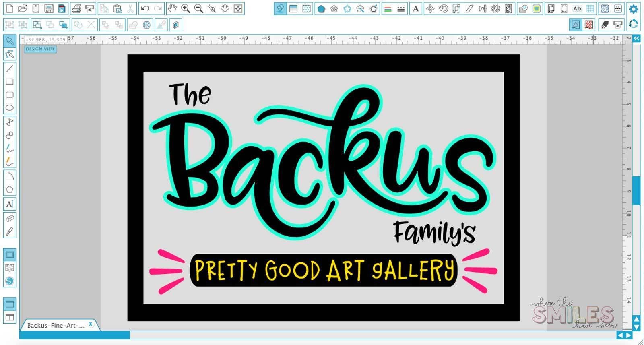
Task: Open the Text Style panel
Action: tap(416, 8)
